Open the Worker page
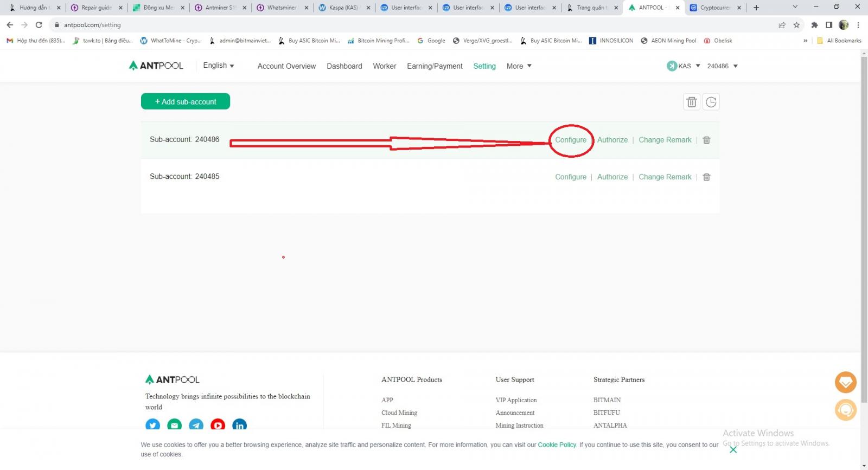Screen dimensions: 868x470 (385, 66)
